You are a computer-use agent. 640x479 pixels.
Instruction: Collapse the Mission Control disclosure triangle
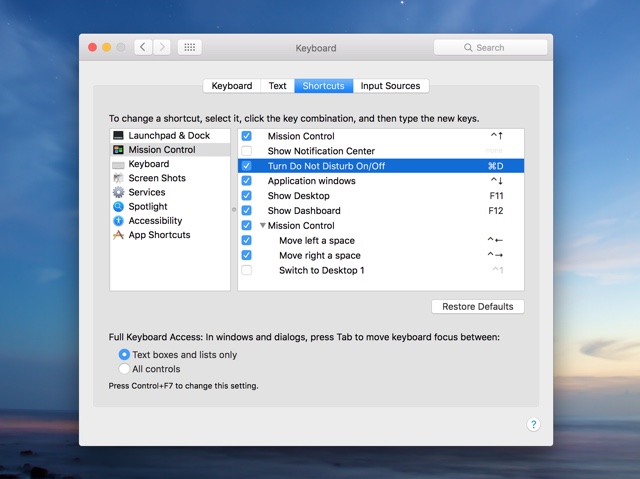(x=263, y=225)
